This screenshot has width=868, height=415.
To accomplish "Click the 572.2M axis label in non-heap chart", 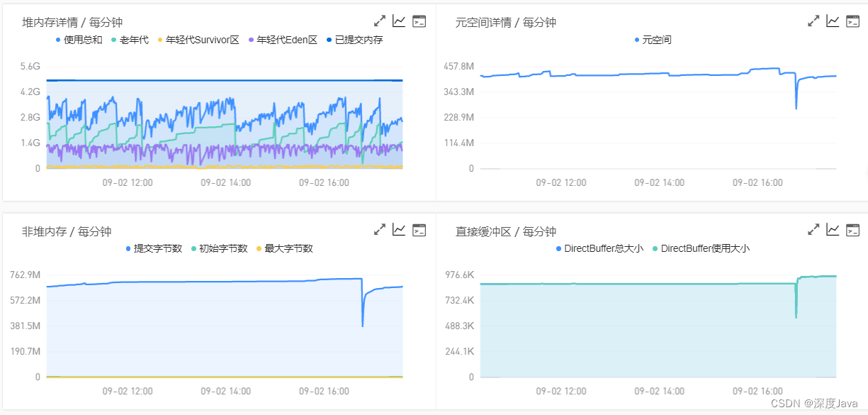I will pos(25,300).
